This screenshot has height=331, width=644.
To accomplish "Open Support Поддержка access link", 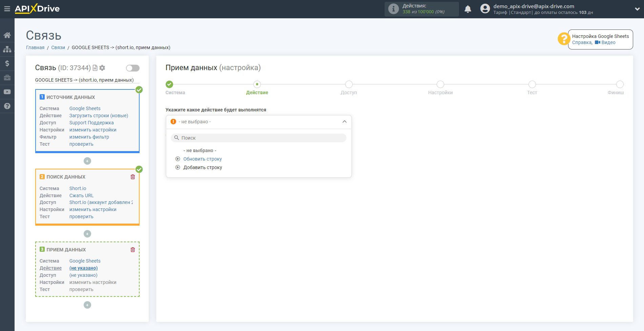I will tap(91, 123).
